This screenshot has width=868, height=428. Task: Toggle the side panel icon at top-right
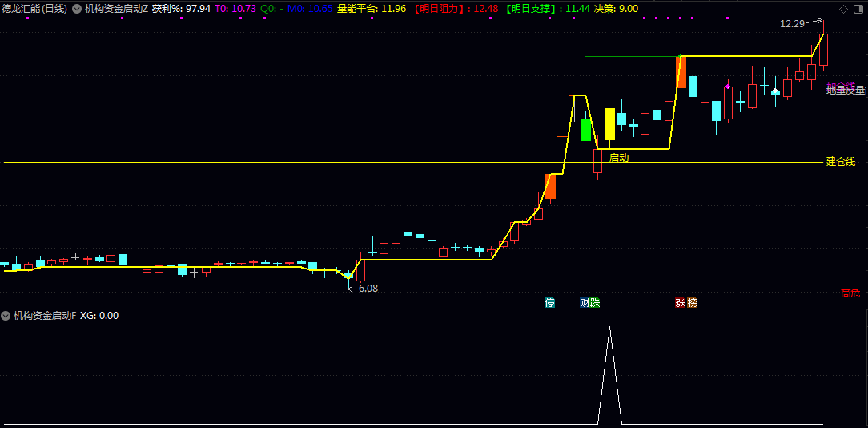(x=858, y=8)
